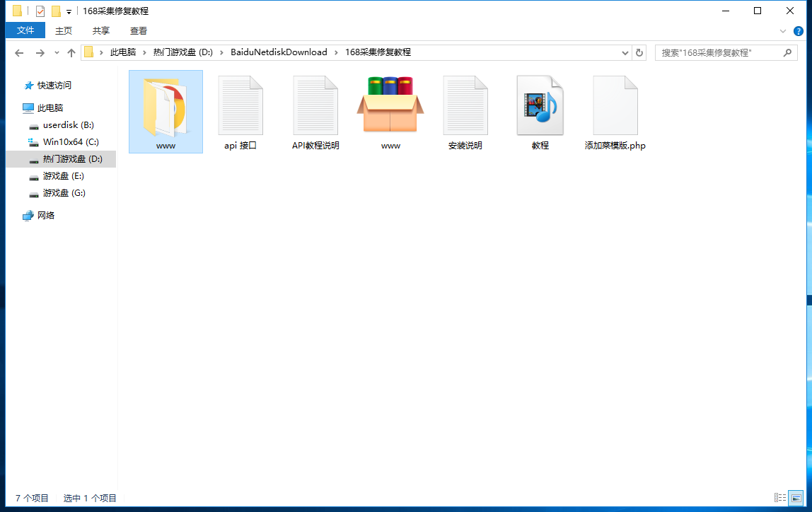Select the API教程说明 document icon

(x=315, y=106)
